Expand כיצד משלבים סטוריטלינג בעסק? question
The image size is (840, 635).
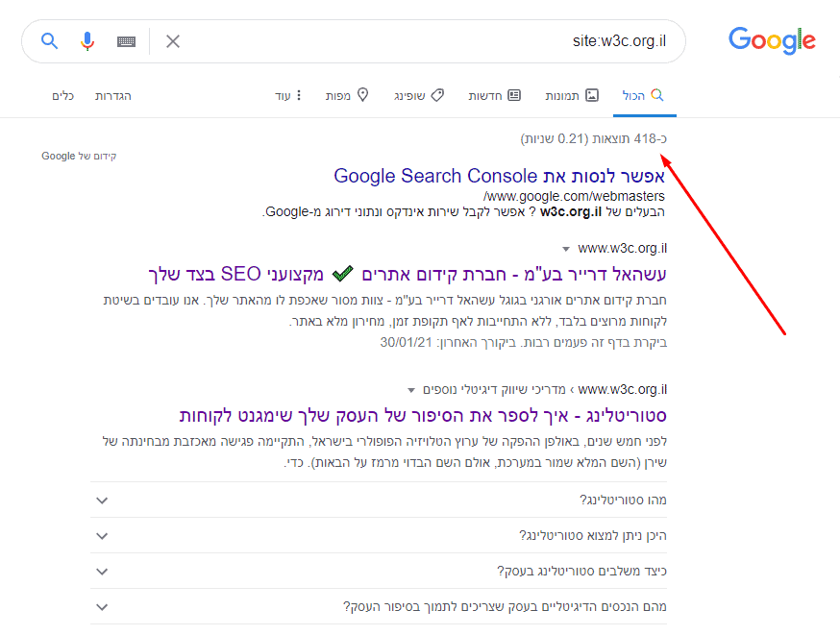(x=379, y=572)
